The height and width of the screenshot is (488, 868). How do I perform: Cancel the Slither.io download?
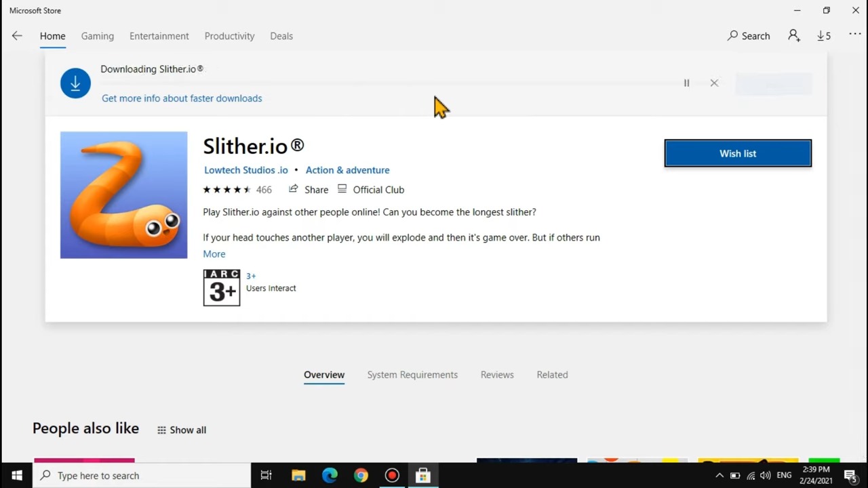click(714, 83)
